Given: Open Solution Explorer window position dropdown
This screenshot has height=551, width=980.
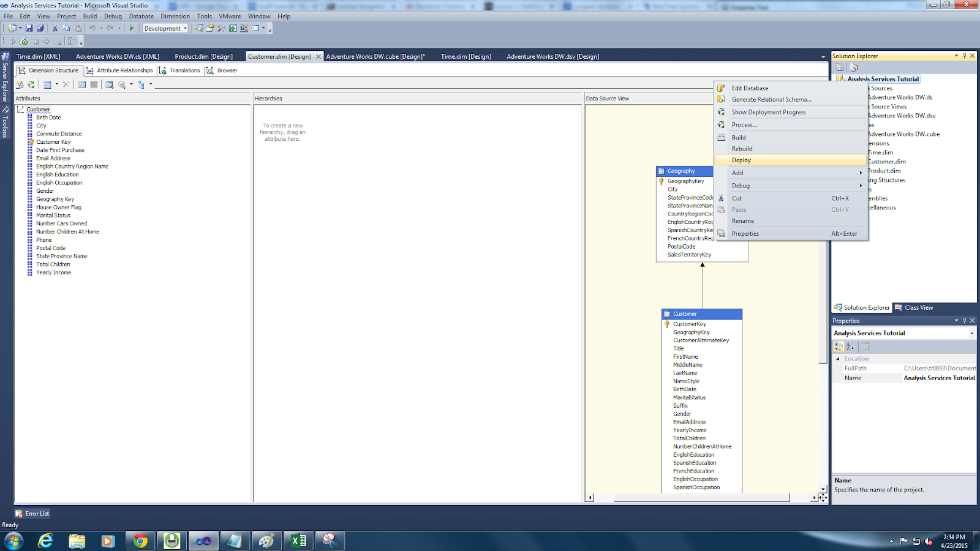Looking at the screenshot, I should (956, 56).
